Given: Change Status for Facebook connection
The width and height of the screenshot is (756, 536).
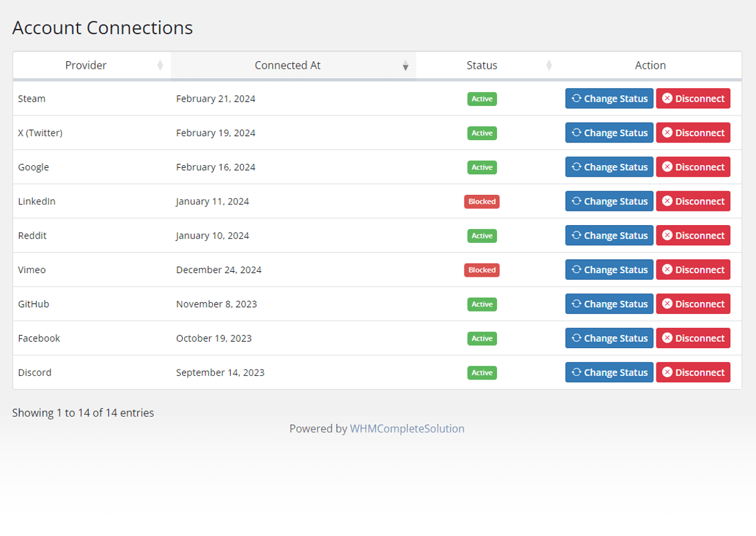Looking at the screenshot, I should pos(609,338).
